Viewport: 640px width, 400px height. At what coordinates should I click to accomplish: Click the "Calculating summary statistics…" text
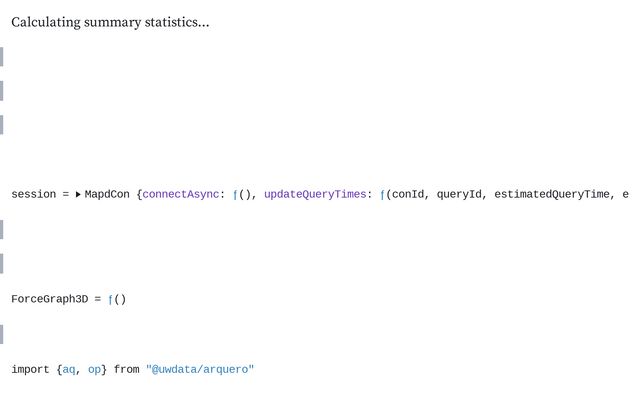(110, 22)
